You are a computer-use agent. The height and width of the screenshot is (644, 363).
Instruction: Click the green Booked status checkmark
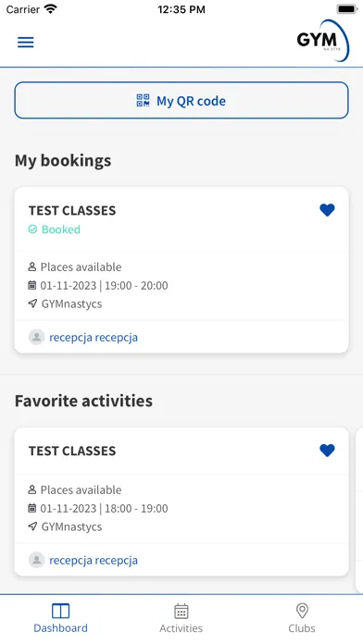(x=32, y=229)
